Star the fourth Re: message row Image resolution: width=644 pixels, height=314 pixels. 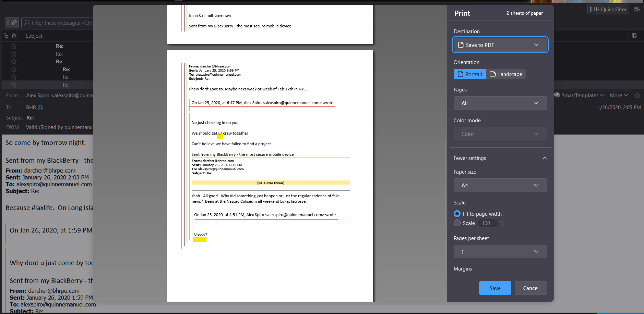(x=14, y=69)
